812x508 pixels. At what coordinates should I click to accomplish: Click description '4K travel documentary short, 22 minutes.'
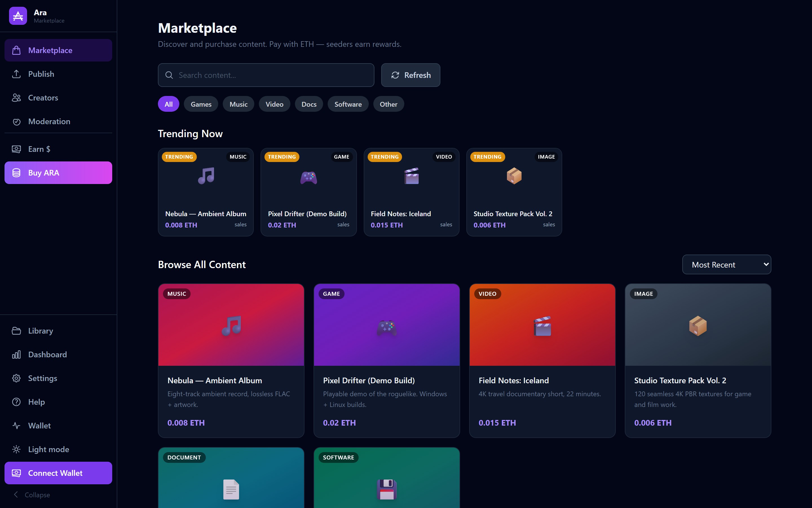click(x=540, y=394)
